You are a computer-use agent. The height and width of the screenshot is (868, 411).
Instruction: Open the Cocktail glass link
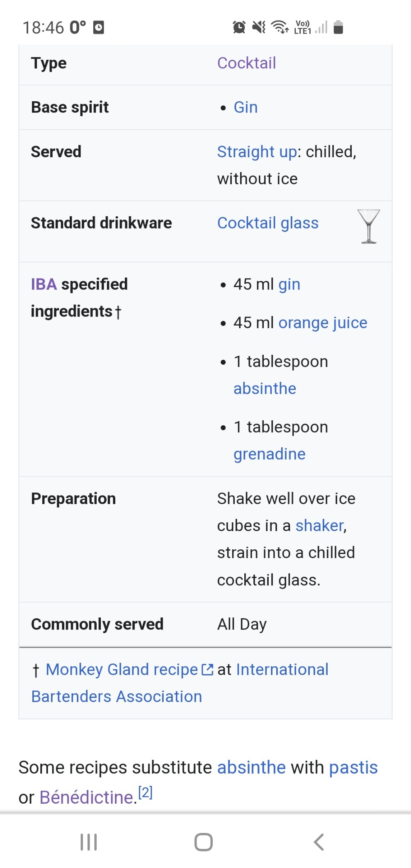268,223
